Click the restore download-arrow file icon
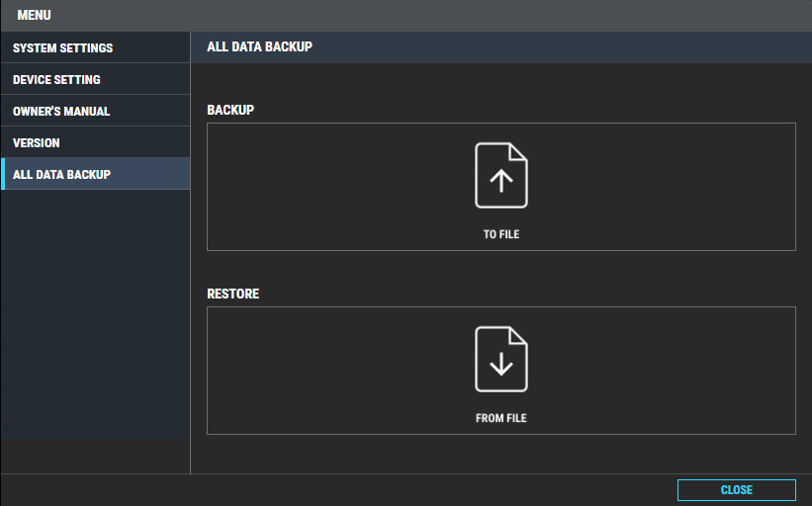Screen dimensions: 812x506 501,359
